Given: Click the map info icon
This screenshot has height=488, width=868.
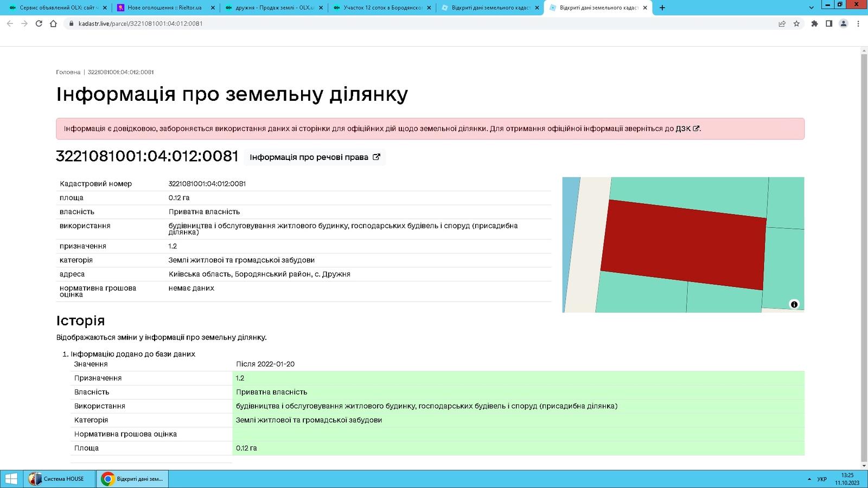Looking at the screenshot, I should [x=794, y=304].
